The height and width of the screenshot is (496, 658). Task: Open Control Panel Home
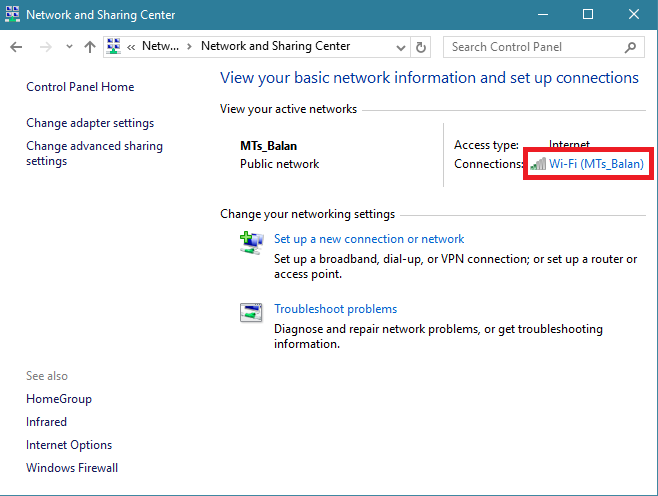click(80, 87)
